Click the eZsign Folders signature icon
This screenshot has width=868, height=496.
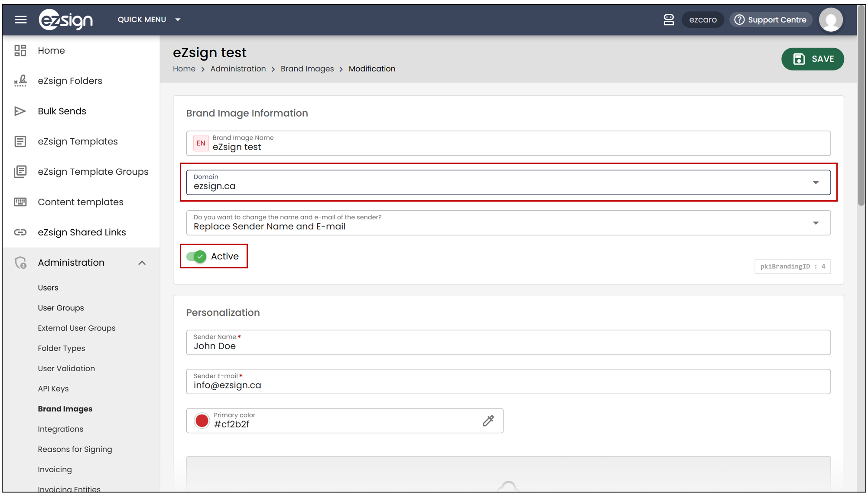pos(20,81)
